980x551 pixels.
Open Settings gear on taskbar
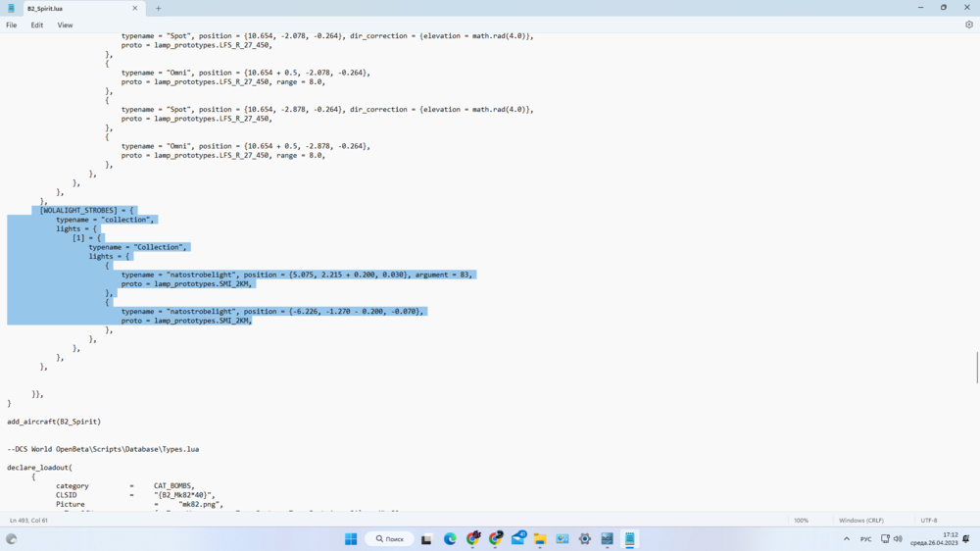pos(584,539)
